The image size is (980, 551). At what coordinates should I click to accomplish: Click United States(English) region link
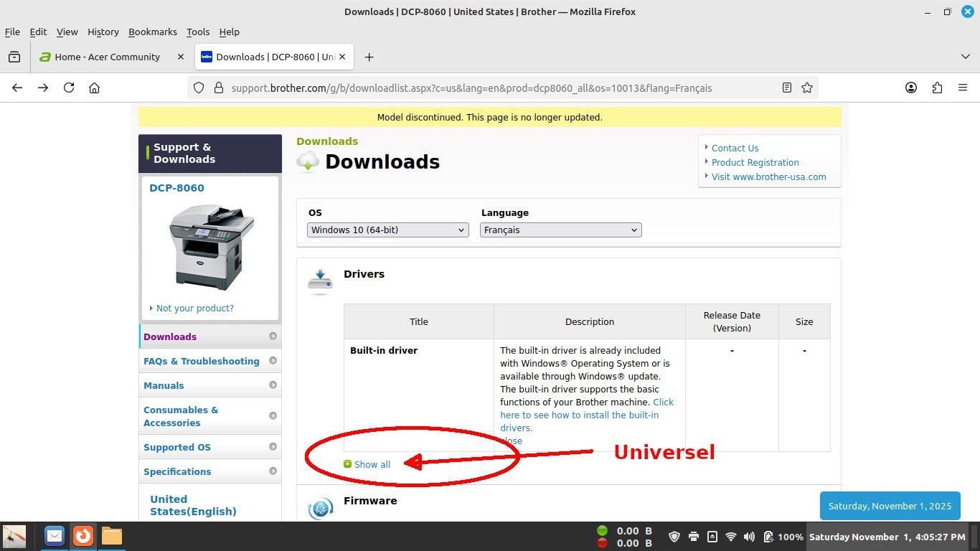[193, 505]
